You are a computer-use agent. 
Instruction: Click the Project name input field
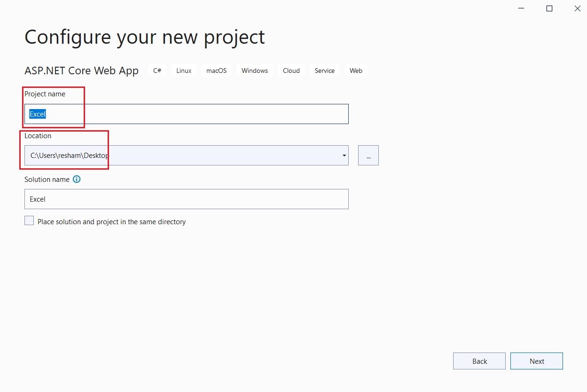point(186,114)
